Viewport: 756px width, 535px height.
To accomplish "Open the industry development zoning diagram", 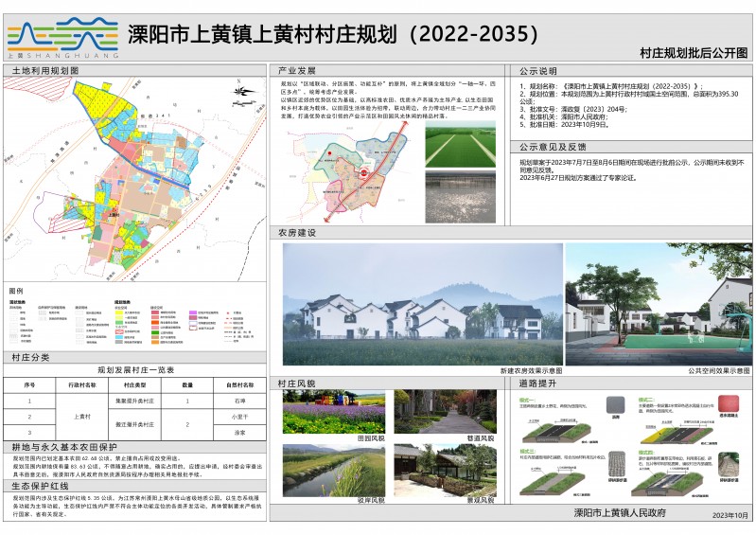I will click(350, 172).
